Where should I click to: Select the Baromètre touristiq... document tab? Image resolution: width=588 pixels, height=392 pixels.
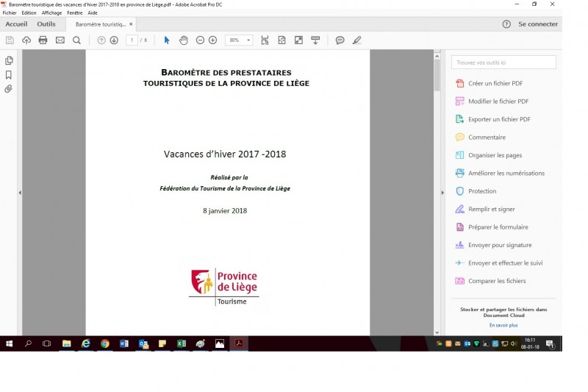tap(101, 24)
